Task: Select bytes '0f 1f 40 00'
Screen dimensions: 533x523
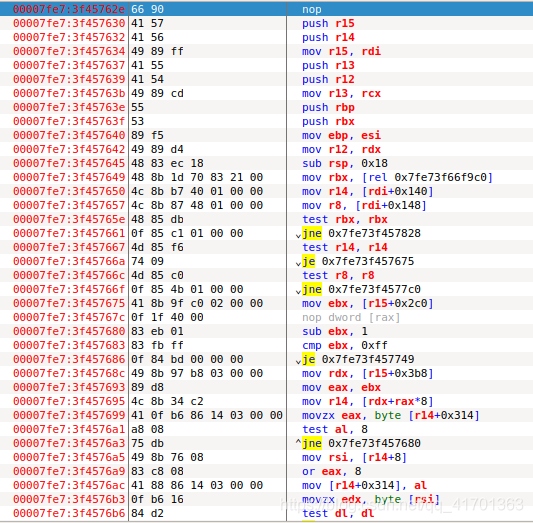Action: 167,317
